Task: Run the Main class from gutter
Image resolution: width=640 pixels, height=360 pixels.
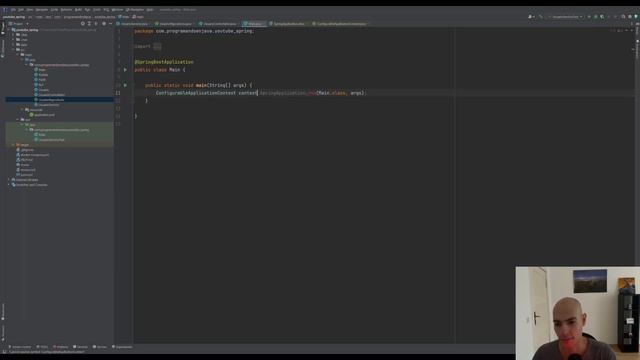Action: (x=125, y=70)
